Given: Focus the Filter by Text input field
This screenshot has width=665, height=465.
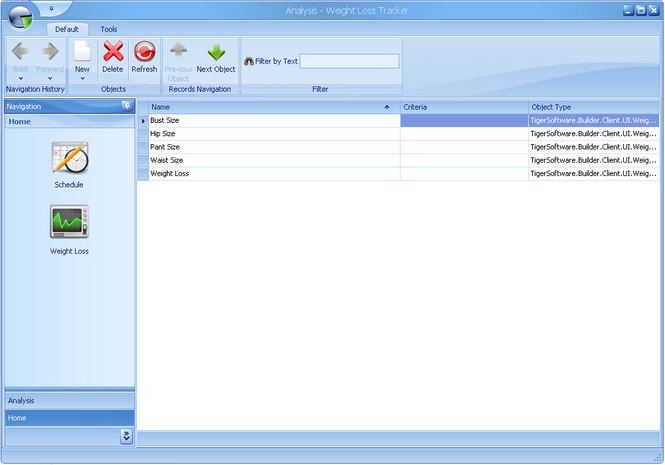Looking at the screenshot, I should pos(349,61).
